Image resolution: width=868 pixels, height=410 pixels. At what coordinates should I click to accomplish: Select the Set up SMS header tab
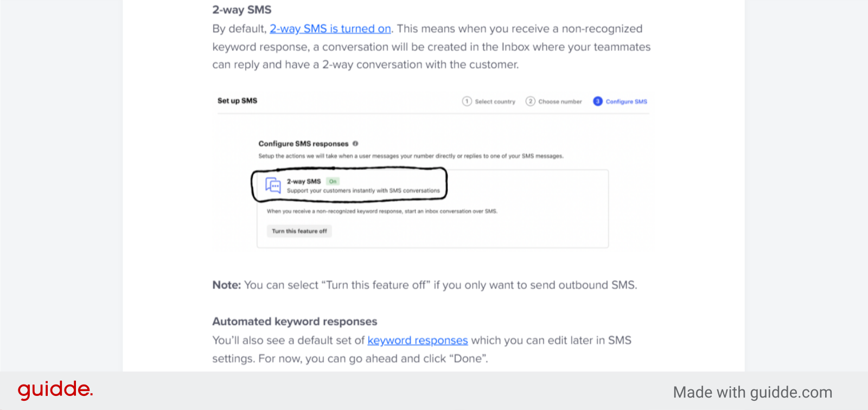pyautogui.click(x=237, y=100)
